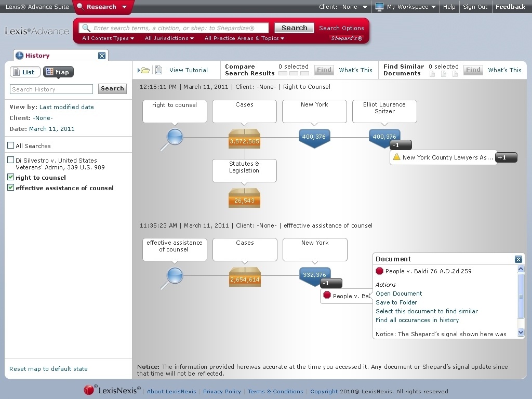Click Save to Folder in the Document popup
The width and height of the screenshot is (532, 399).
click(396, 302)
